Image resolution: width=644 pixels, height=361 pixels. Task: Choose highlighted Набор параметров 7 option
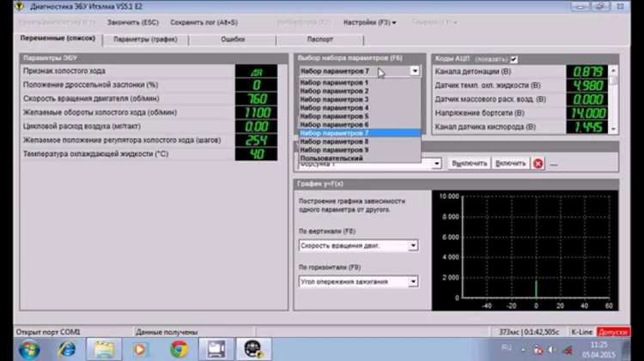pos(360,133)
